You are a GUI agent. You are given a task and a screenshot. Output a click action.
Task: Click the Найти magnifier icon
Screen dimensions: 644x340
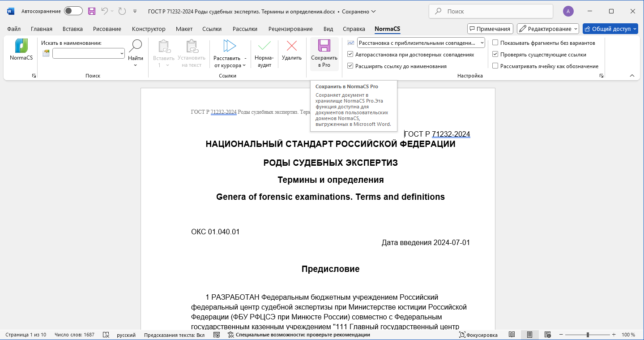(x=135, y=46)
